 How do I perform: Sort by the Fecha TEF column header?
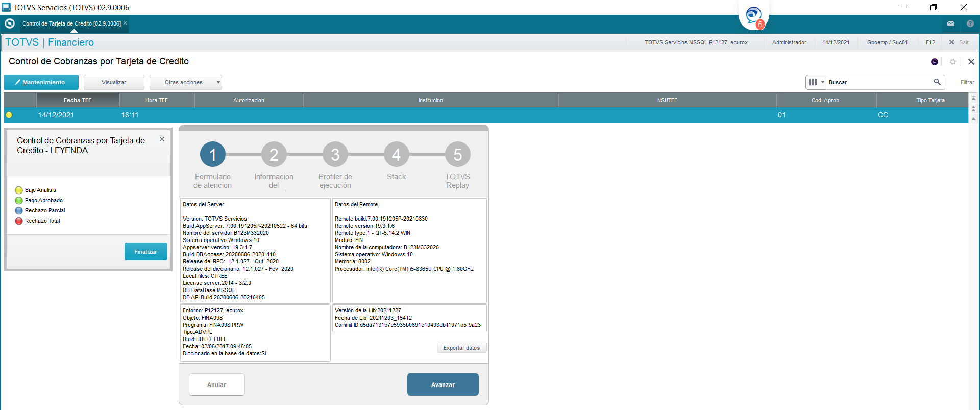point(77,100)
